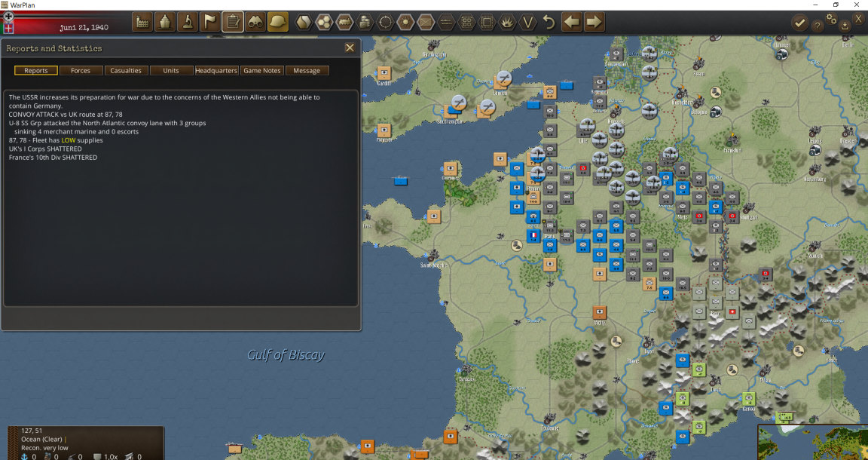The image size is (868, 460).
Task: Open the naval ship/convoy screen
Action: 165,22
